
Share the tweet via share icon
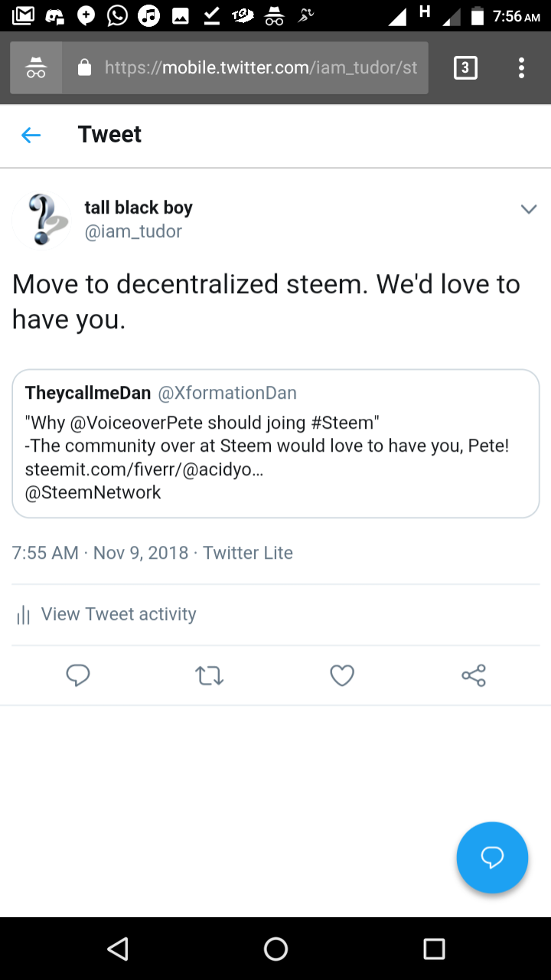click(474, 675)
